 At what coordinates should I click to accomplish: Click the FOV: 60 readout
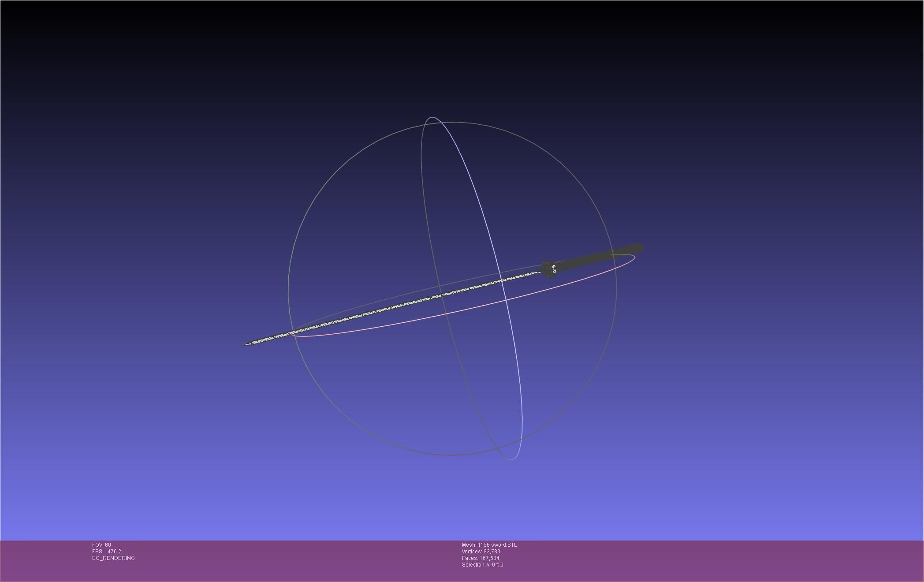101,545
